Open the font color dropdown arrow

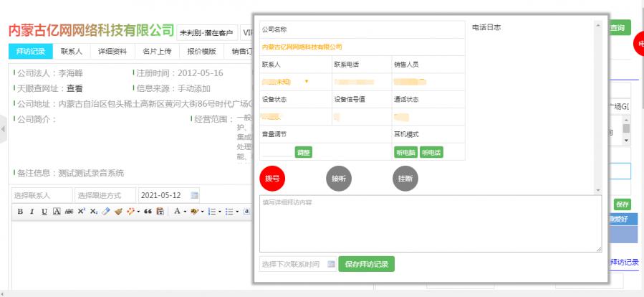186,212
